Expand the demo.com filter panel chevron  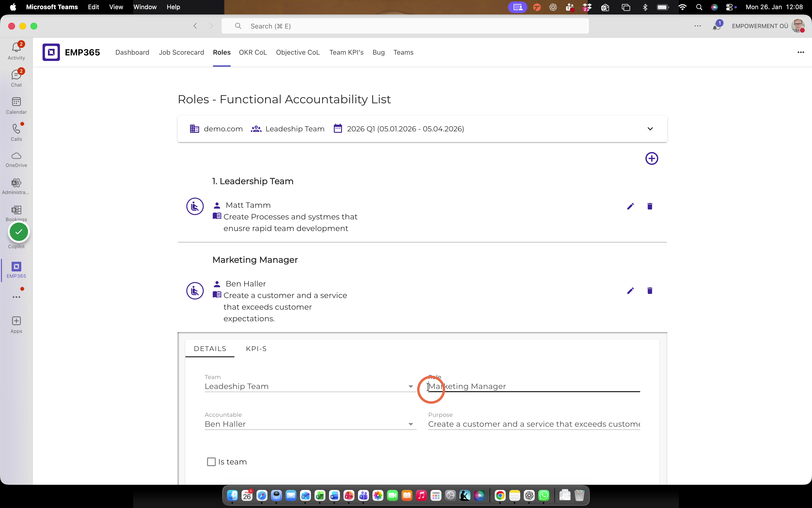click(650, 129)
